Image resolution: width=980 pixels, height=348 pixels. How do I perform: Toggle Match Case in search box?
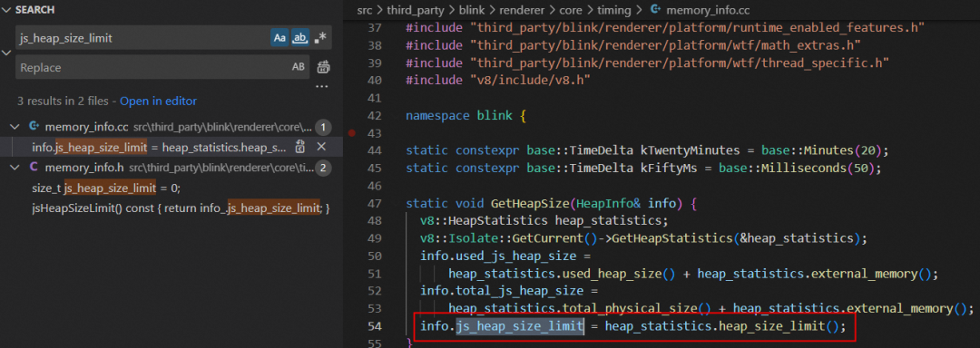click(279, 38)
